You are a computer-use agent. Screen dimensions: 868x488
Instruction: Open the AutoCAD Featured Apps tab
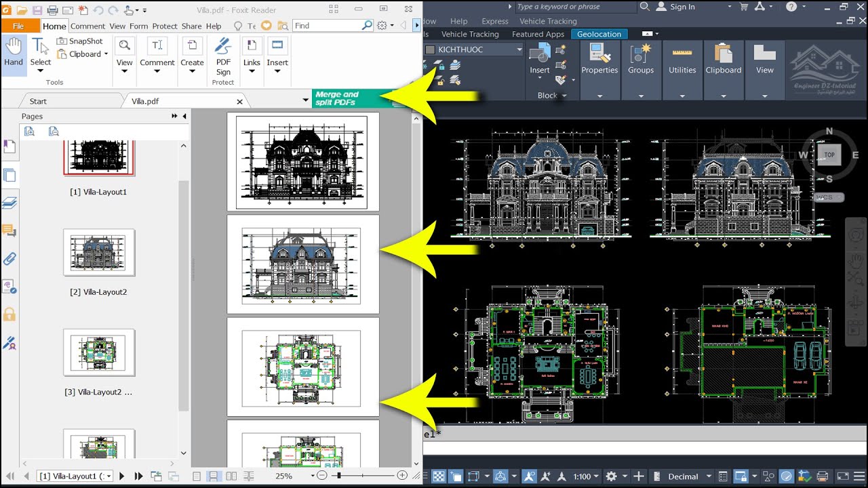pyautogui.click(x=538, y=34)
